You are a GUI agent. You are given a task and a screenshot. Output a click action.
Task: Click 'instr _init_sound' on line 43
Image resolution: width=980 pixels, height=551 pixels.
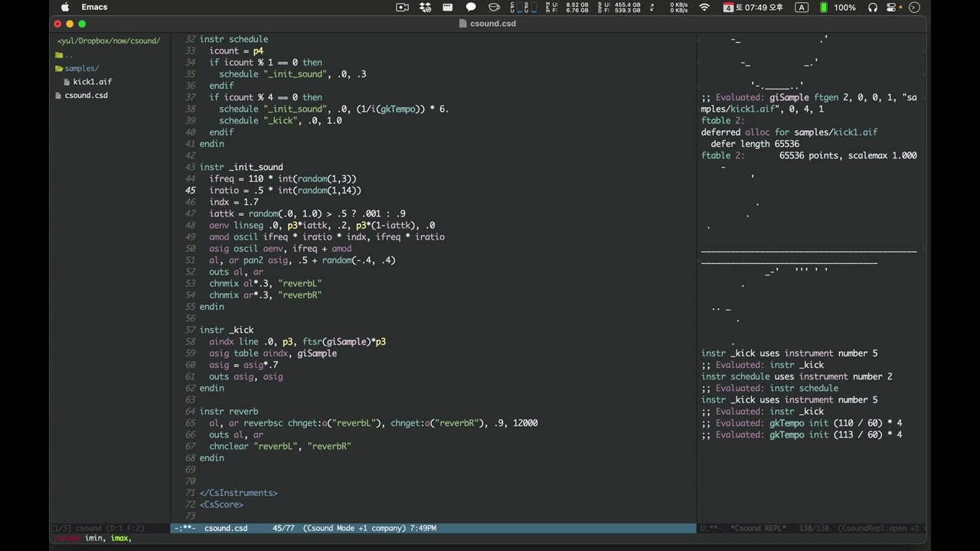241,167
